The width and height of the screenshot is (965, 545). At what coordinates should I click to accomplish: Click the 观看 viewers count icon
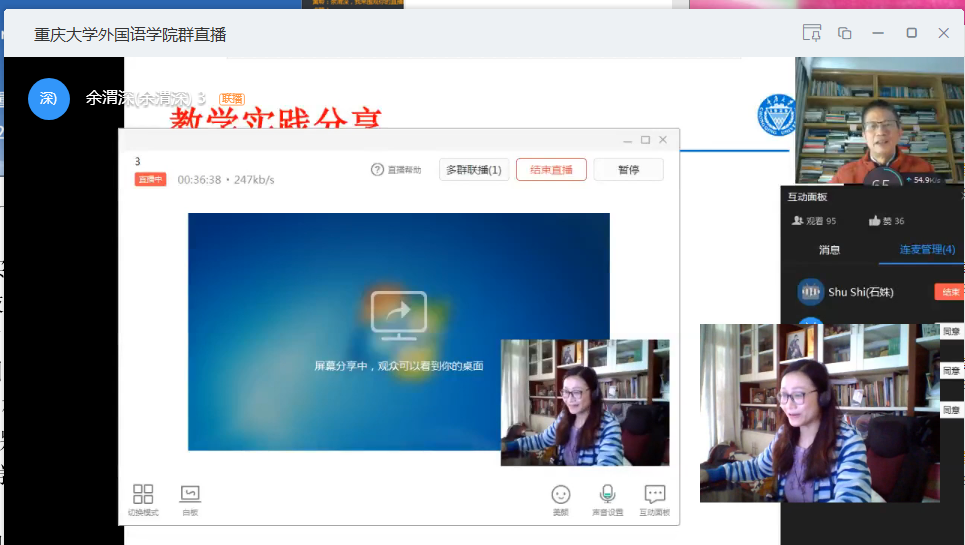coord(798,221)
